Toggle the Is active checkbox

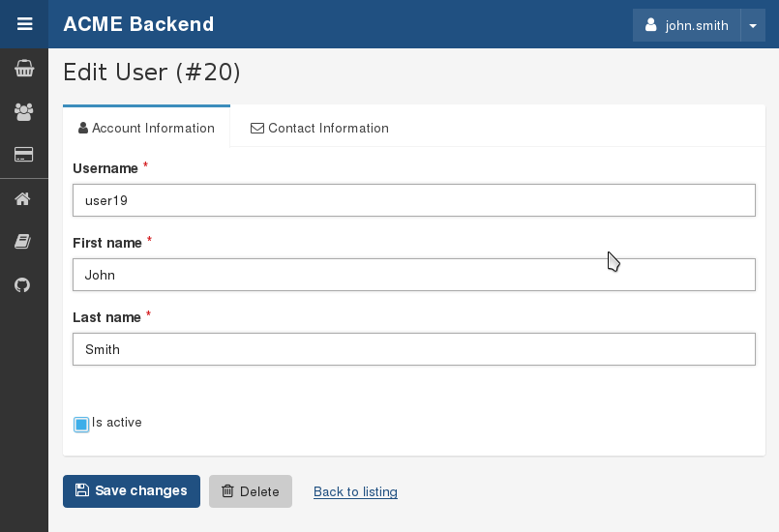click(81, 424)
